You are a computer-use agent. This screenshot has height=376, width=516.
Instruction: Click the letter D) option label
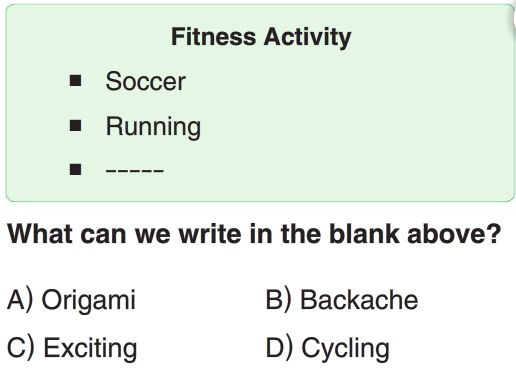click(x=279, y=348)
